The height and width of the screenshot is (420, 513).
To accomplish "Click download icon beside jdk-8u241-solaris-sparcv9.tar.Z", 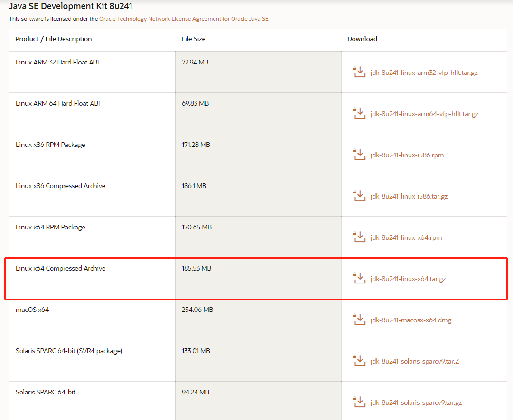I will [359, 360].
